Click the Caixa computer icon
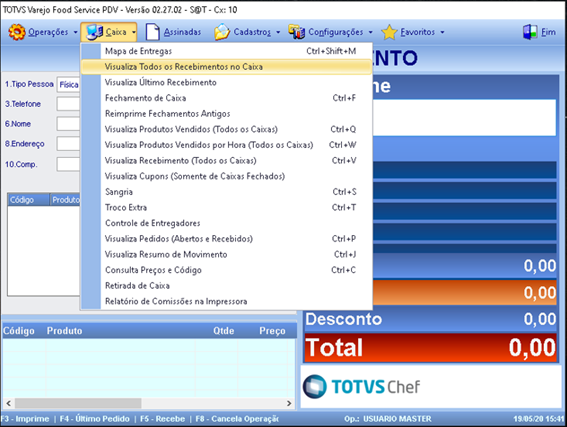Viewport: 567px width, 427px height. tap(95, 32)
